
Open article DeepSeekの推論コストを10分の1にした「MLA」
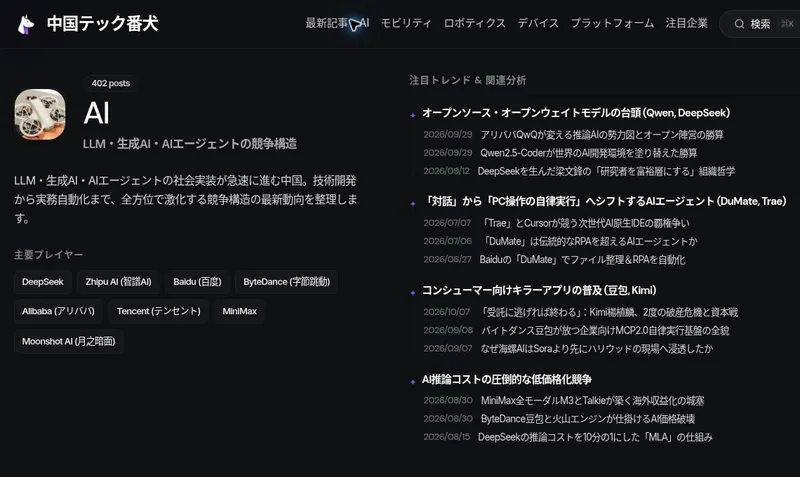click(x=595, y=437)
